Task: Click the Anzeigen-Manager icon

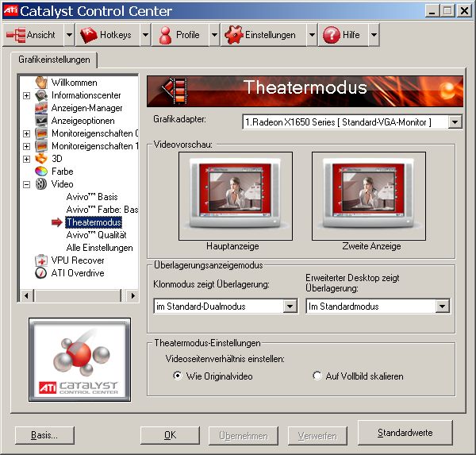Action: (41, 108)
